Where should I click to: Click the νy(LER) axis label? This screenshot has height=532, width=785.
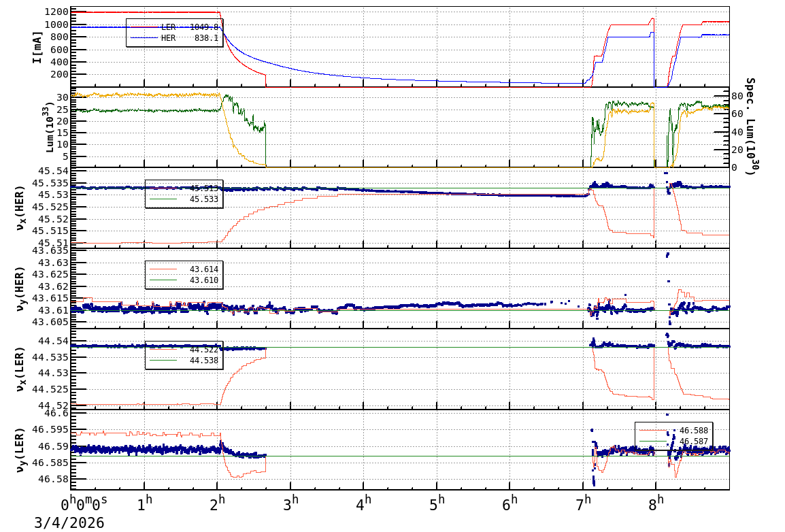pyautogui.click(x=20, y=450)
